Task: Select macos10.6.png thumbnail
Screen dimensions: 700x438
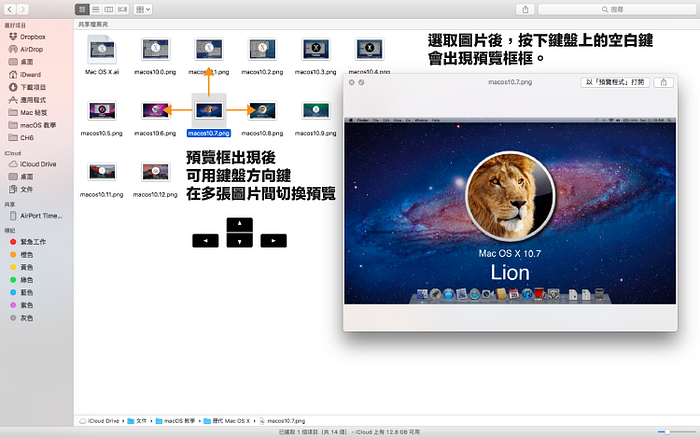Action: (x=155, y=110)
